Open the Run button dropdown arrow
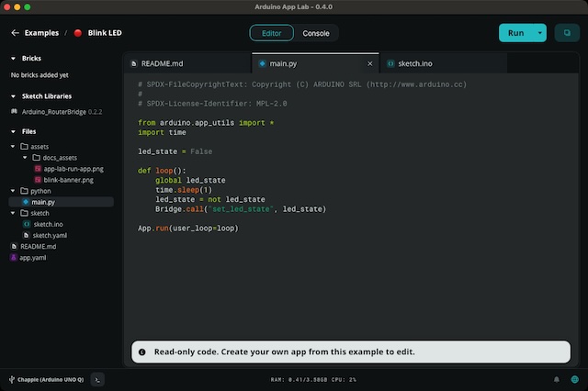The height and width of the screenshot is (391, 588). (x=540, y=33)
